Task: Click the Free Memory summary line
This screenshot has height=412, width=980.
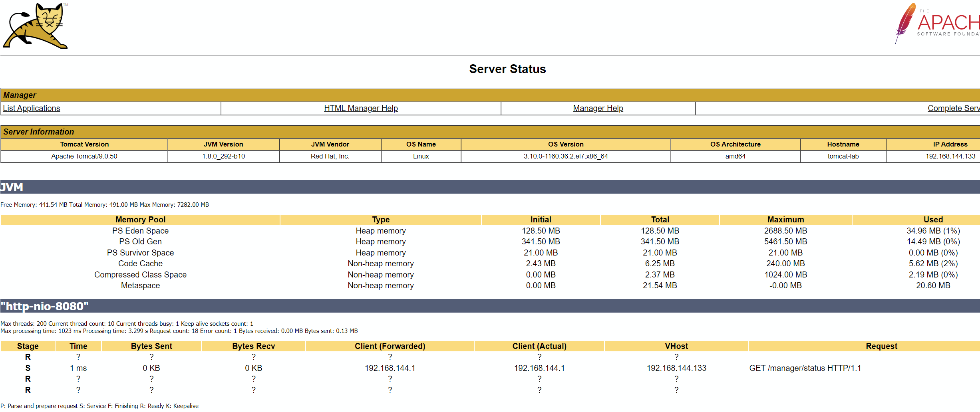Action: coord(105,205)
